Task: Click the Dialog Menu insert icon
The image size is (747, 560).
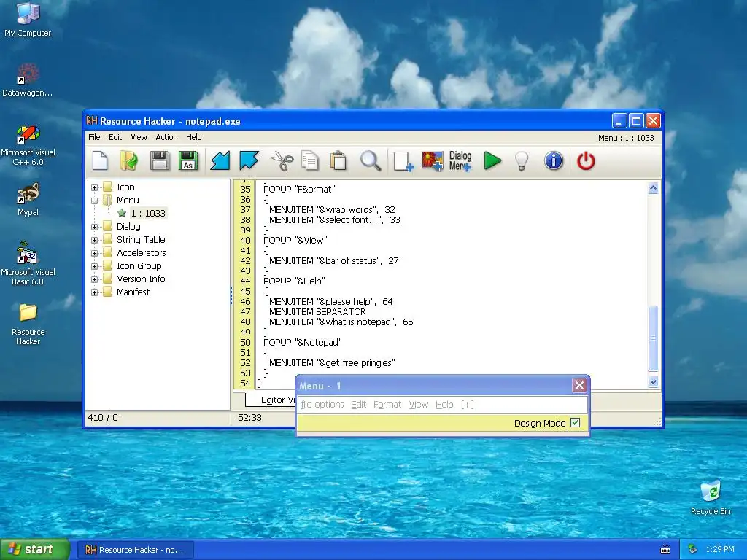Action: [460, 161]
